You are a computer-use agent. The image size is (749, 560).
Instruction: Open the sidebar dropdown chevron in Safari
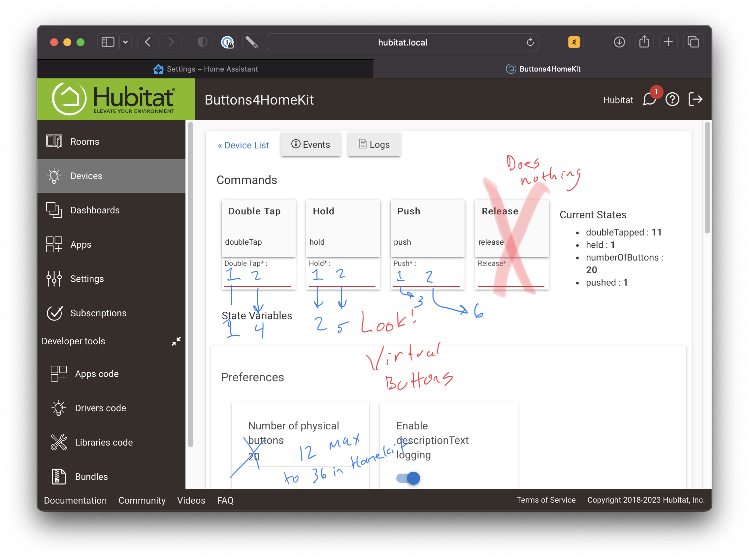coord(126,42)
